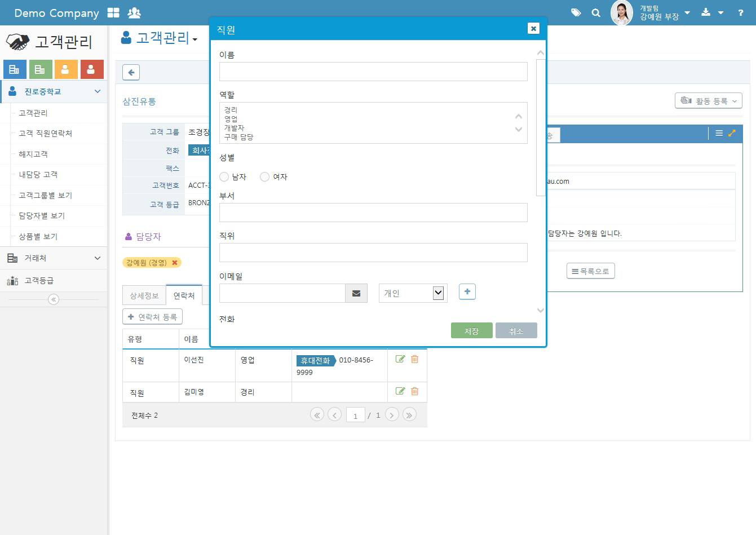The height and width of the screenshot is (535, 756).
Task: Delete the 김미영 contact row
Action: coord(415,391)
